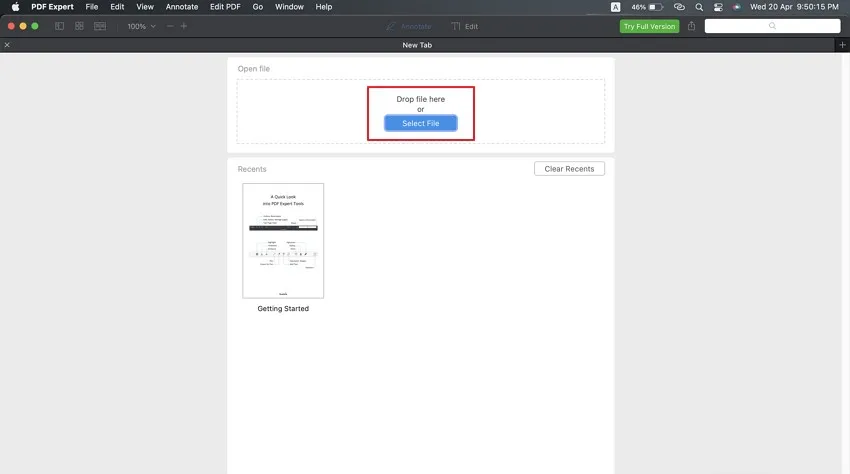Open the Annotate menu in menu bar
This screenshot has width=850, height=474.
[182, 7]
